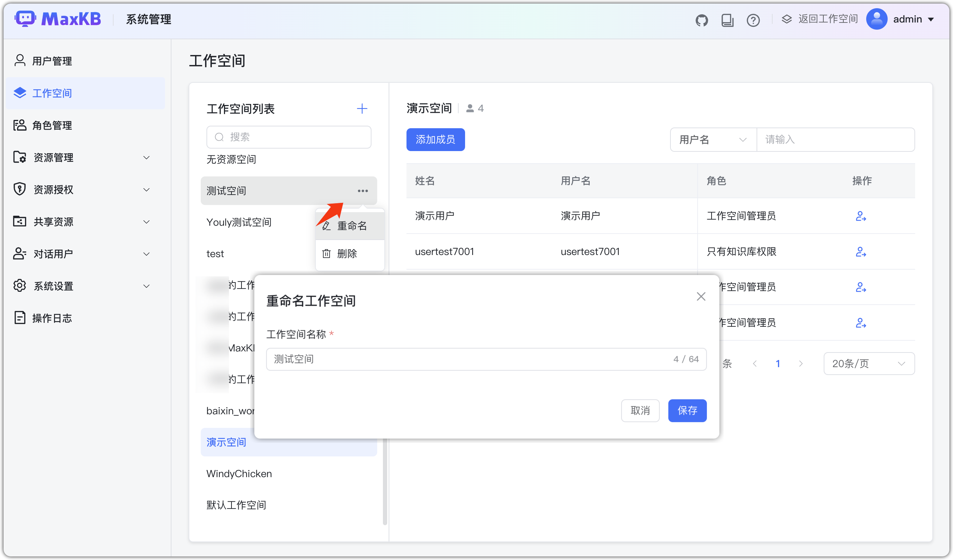The image size is (953, 560).
Task: Open the documentation icon next to GitHub
Action: click(x=727, y=20)
